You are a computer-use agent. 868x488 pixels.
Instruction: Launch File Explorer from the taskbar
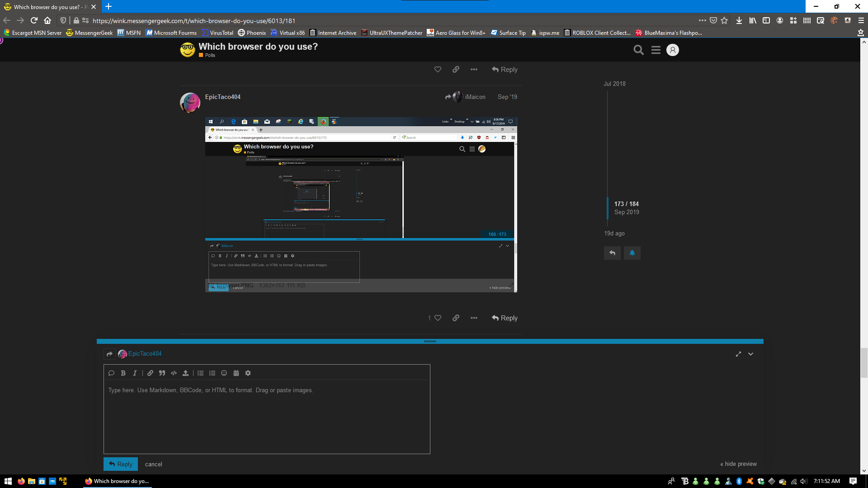click(31, 481)
